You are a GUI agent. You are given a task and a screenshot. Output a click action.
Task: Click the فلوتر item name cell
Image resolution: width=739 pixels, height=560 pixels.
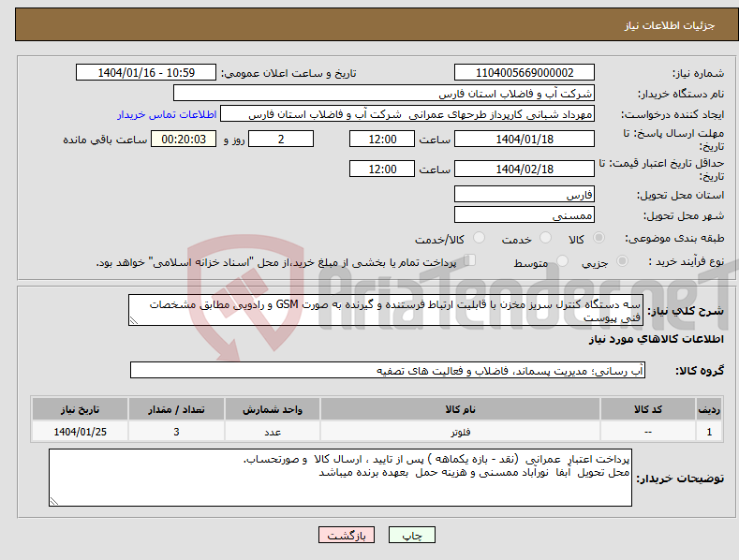coord(460,432)
